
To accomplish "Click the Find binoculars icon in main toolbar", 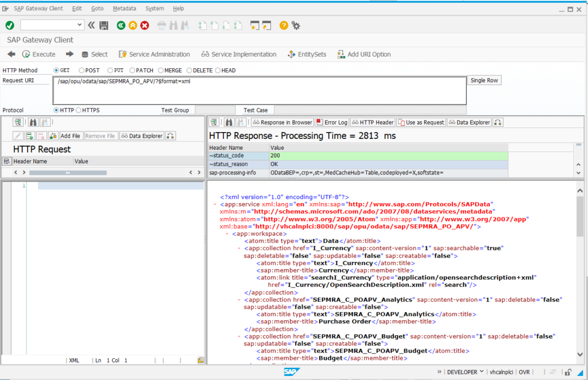I will [x=173, y=25].
